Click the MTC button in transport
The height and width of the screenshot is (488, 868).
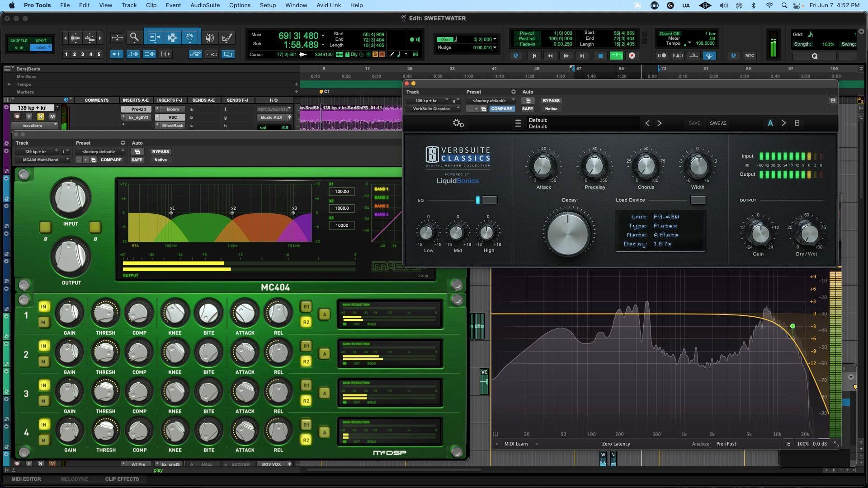(750, 55)
